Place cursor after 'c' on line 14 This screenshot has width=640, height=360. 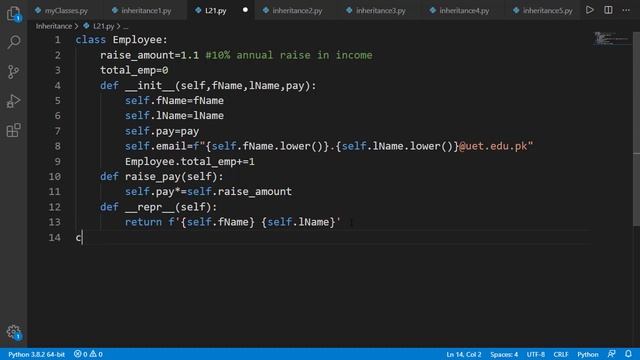tap(82, 238)
